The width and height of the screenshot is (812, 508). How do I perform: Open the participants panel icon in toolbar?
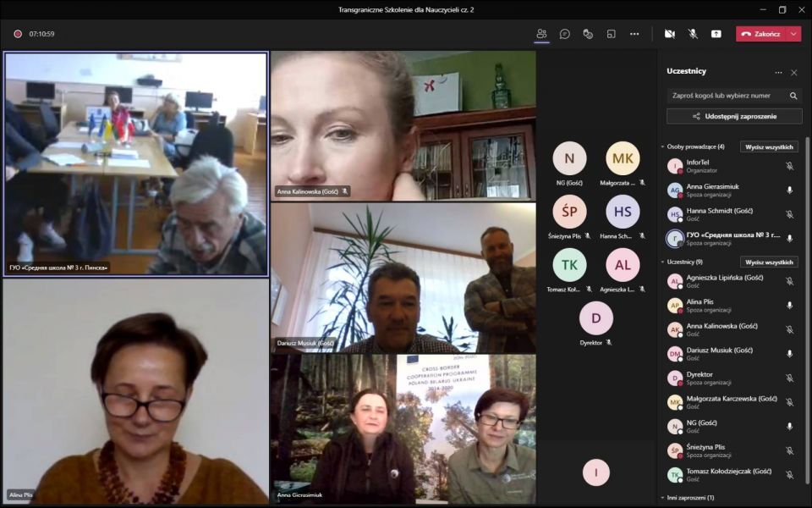(541, 34)
